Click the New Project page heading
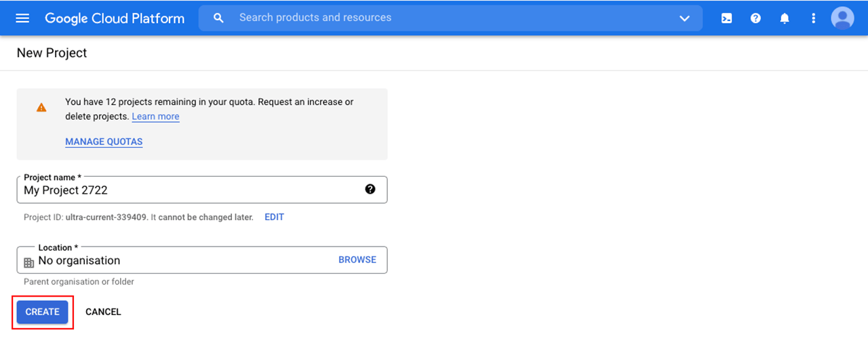Screen dimensions: 868x357 52,53
